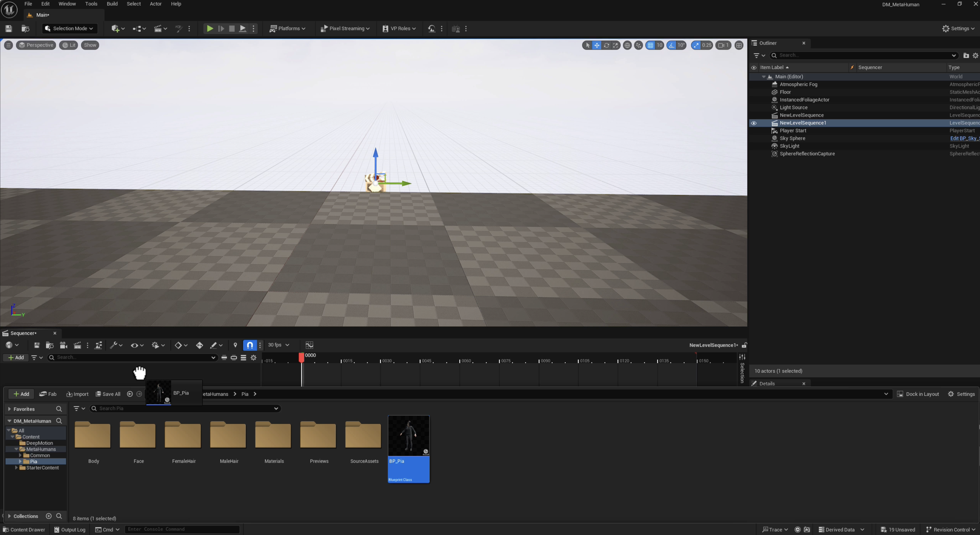Toggle visibility eye for NewLevelSequence1
This screenshot has width=980, height=535.
click(754, 123)
